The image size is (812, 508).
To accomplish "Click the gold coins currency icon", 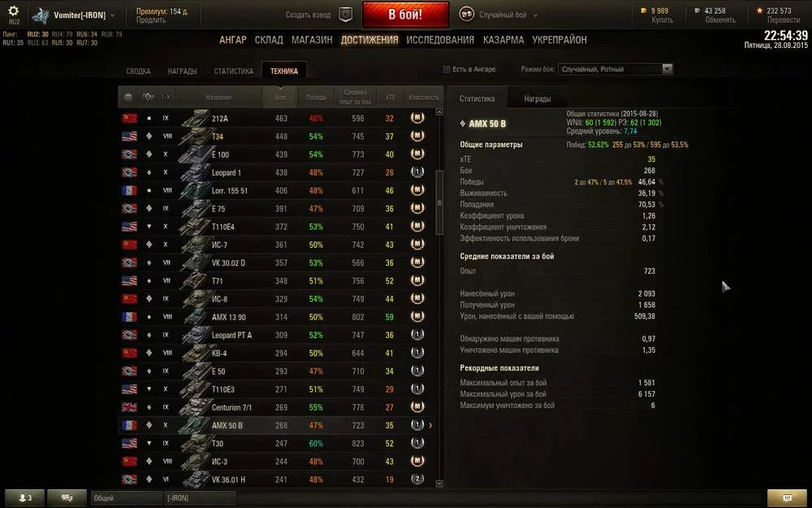I will (643, 11).
